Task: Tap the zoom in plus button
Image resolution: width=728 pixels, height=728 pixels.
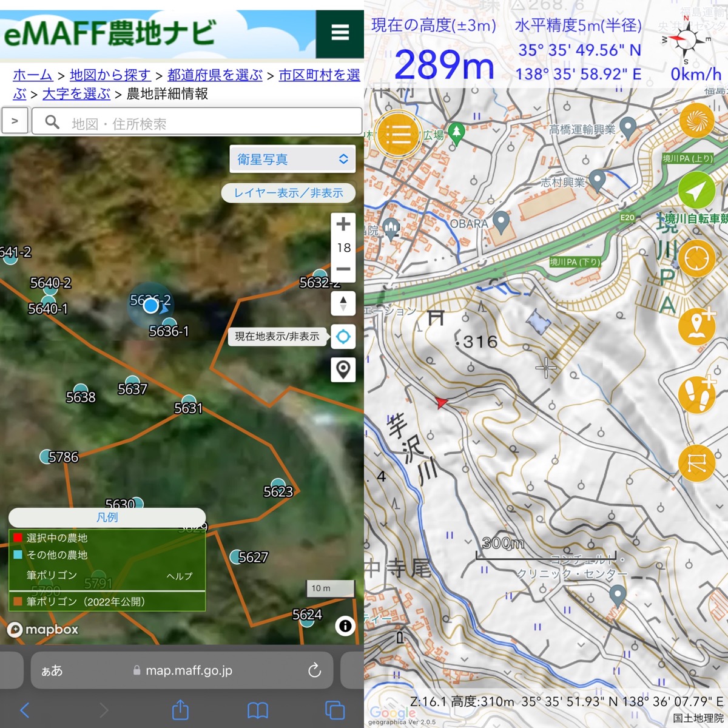Action: point(343,224)
